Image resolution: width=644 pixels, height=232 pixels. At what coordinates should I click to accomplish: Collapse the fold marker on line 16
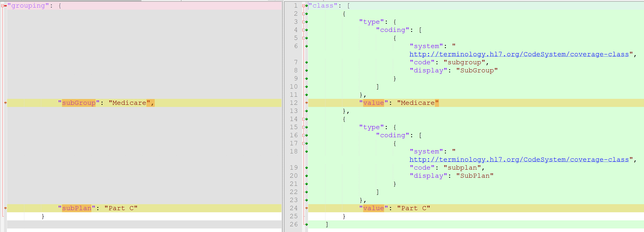pos(303,135)
